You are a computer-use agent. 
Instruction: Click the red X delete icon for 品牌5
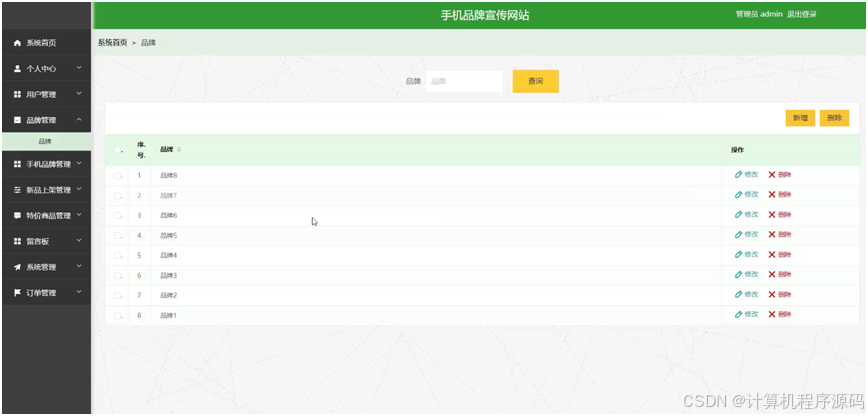[772, 234]
